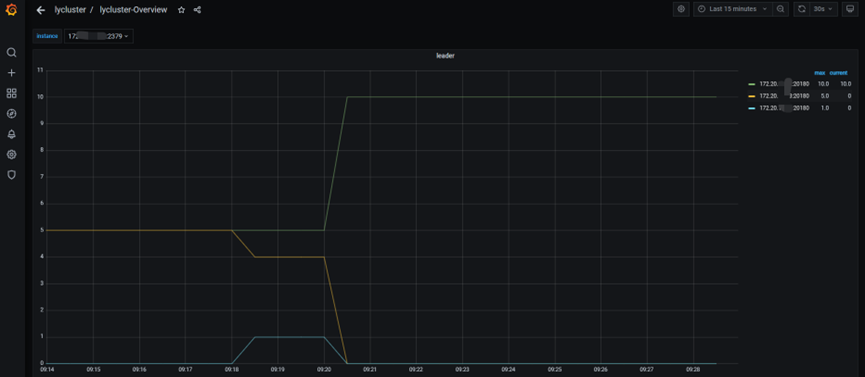This screenshot has height=377, width=865.
Task: Open the Configuration gear in sidebar
Action: 12,155
